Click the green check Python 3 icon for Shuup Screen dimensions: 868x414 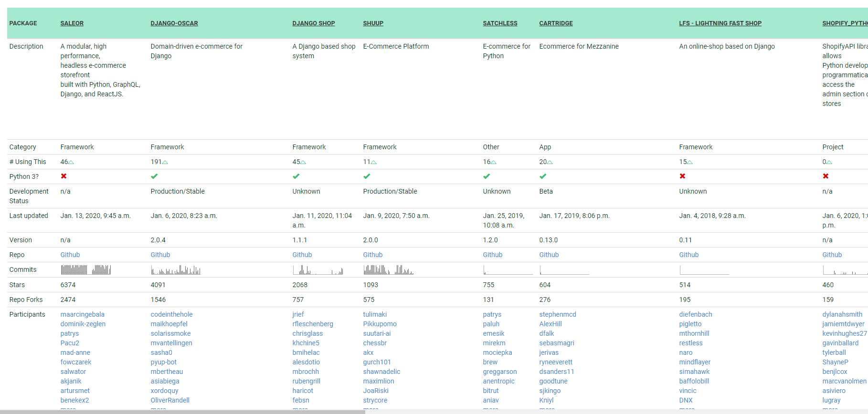367,176
